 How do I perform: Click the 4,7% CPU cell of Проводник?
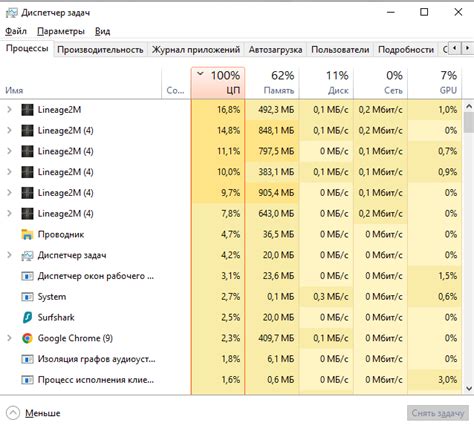click(x=218, y=234)
